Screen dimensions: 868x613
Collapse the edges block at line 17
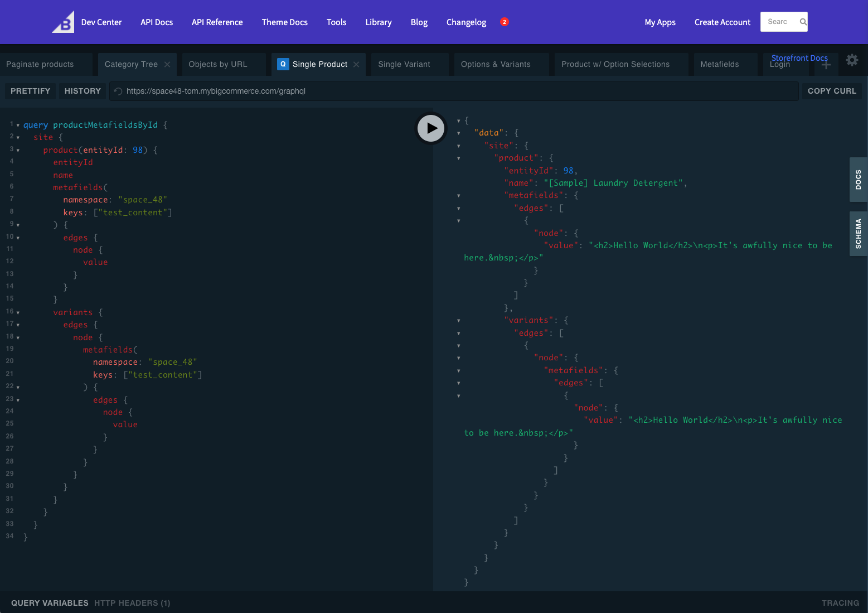pos(18,325)
